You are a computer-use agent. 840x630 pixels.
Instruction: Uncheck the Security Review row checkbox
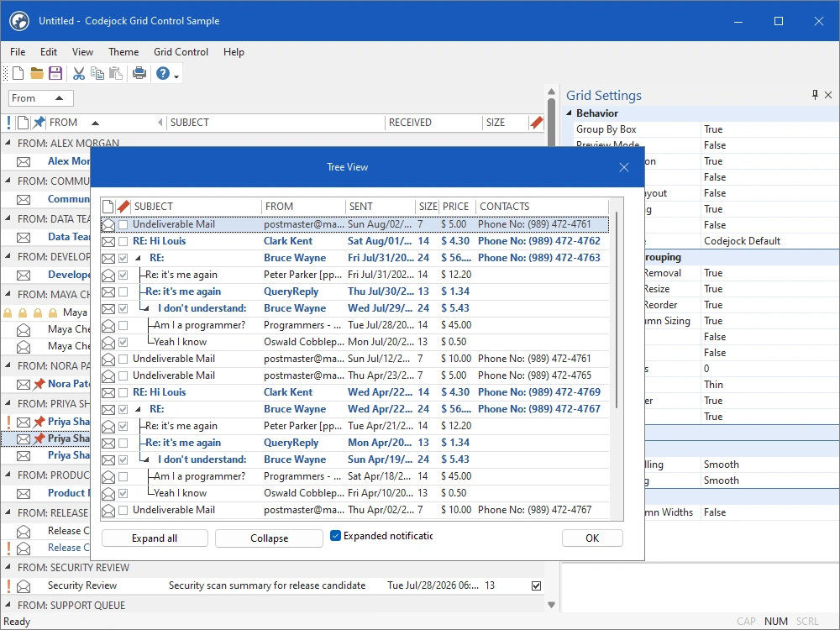click(536, 585)
